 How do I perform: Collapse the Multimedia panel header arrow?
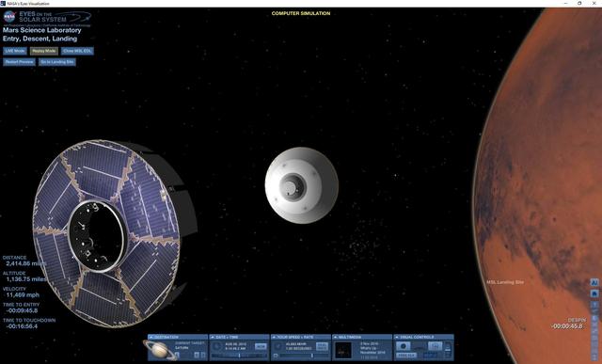(335, 337)
